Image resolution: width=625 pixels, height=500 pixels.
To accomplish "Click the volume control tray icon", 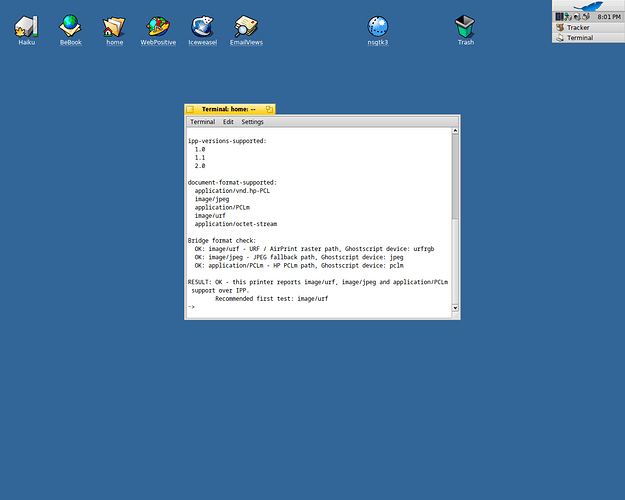I will coord(577,17).
